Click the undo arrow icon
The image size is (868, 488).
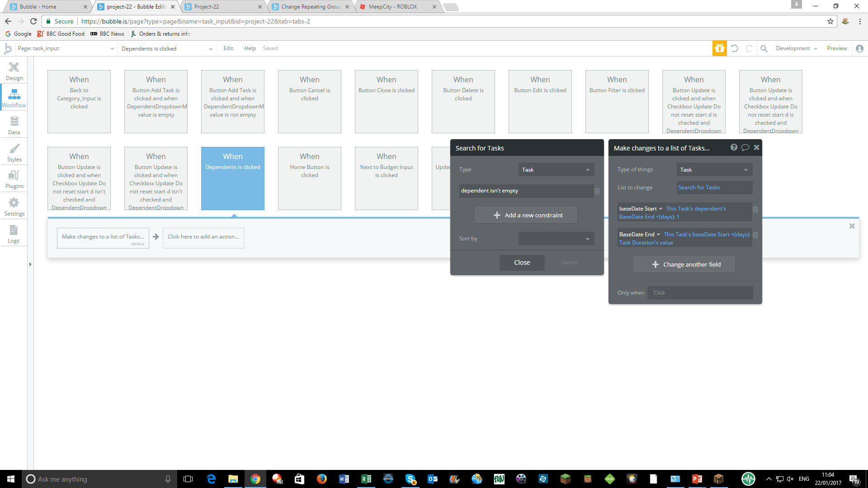pos(735,48)
